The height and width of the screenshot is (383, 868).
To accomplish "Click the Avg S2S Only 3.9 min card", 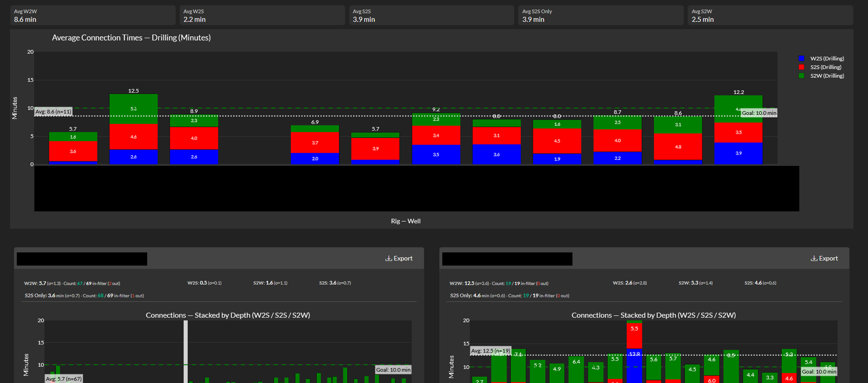I will tap(601, 15).
